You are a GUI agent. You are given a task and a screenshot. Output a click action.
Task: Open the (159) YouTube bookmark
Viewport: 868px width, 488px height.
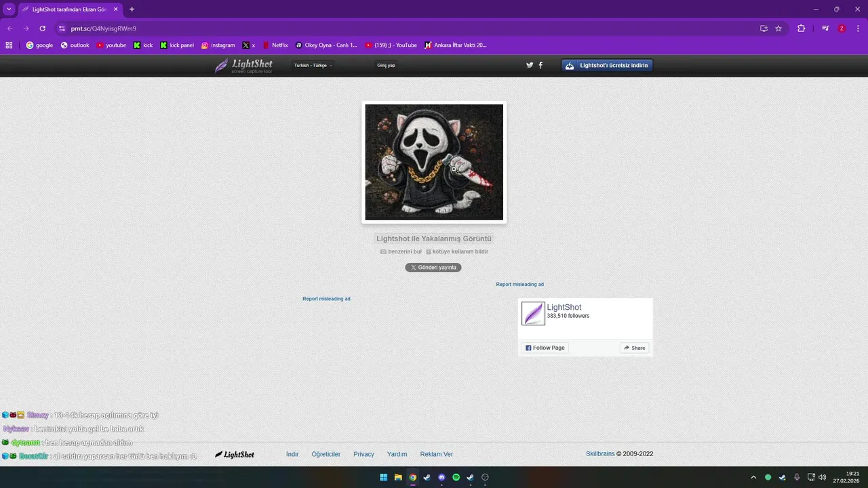click(391, 45)
